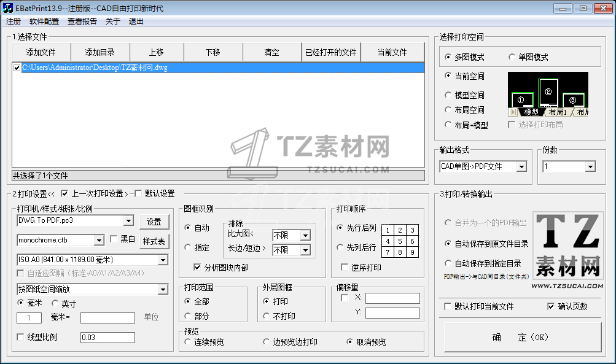The width and height of the screenshot is (616, 364).
Task: Toggle 确认页数 checkbox
Action: (x=551, y=306)
